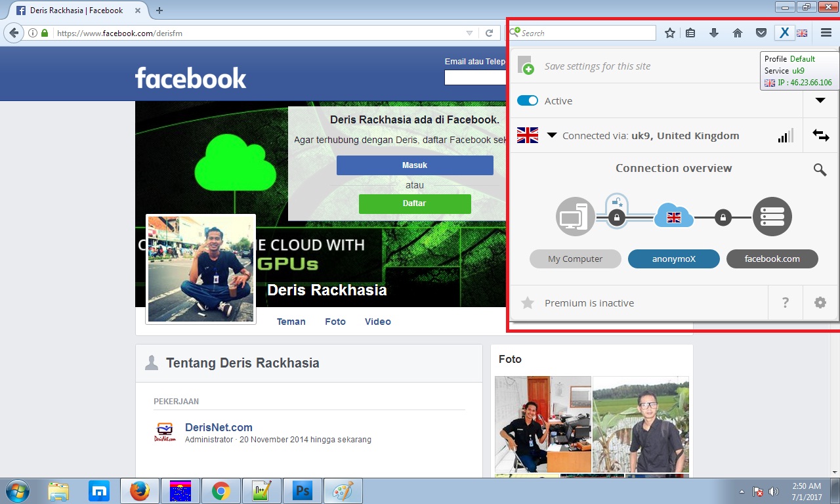
Task: Click the UK flag toolbar icon
Action: 802,33
